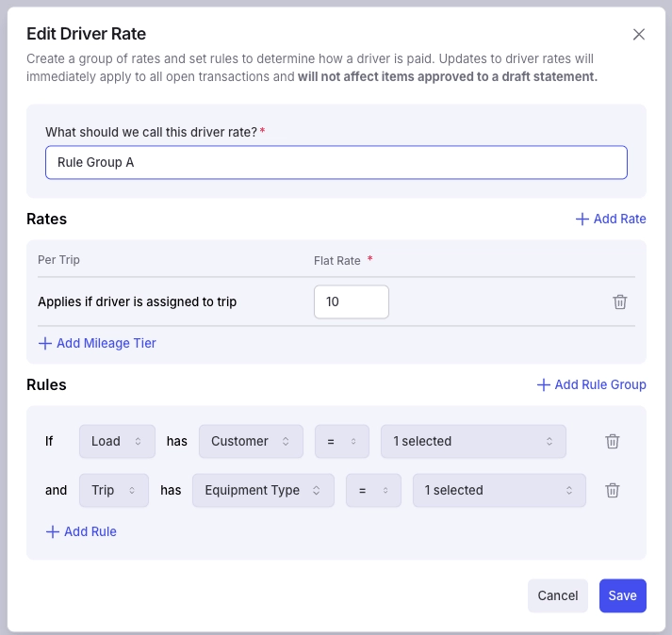Image resolution: width=672 pixels, height=635 pixels.
Task: Delete the Trip Equipment Type rule
Action: [613, 490]
